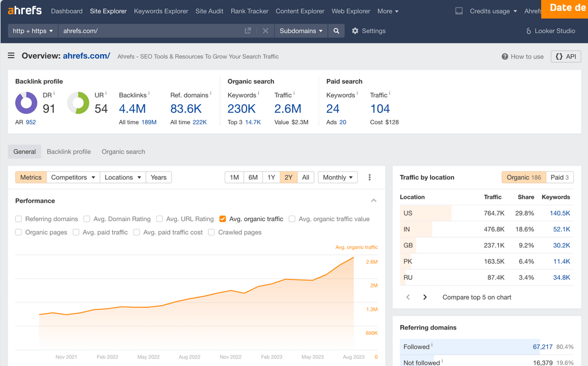Screen dimensions: 588x366
Task: Click the API button
Action: point(566,57)
